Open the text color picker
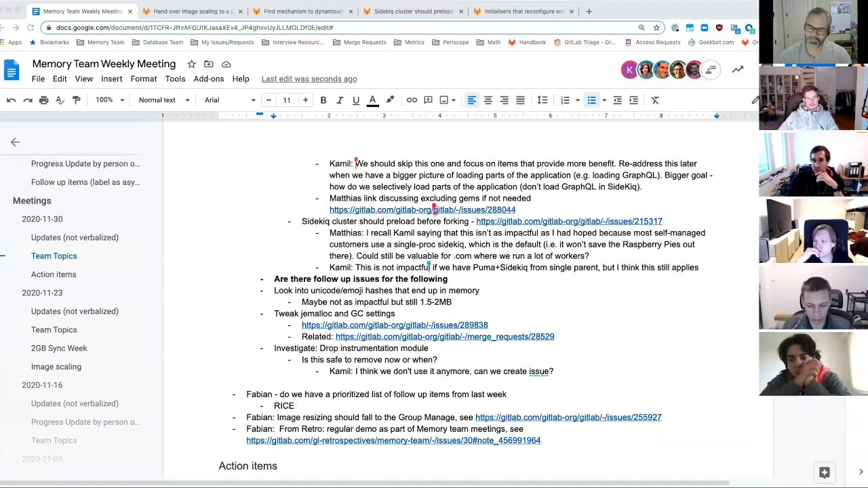This screenshot has height=488, width=868. 372,100
